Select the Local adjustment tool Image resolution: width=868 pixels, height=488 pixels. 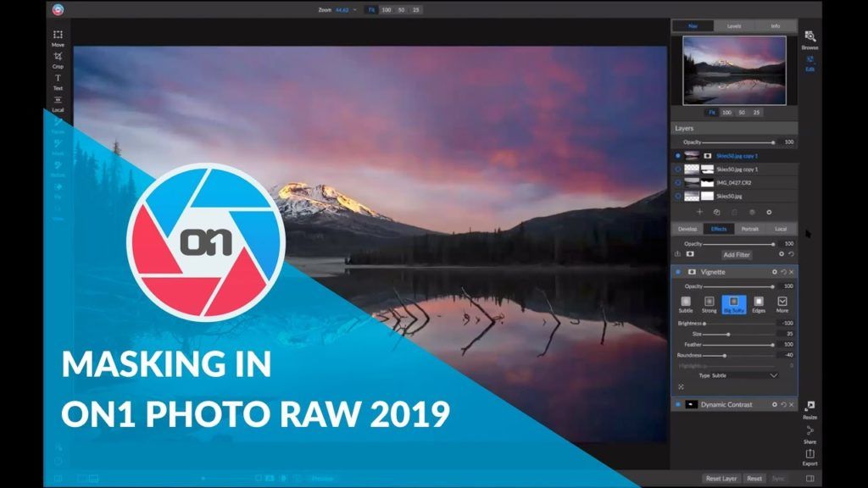[58, 103]
